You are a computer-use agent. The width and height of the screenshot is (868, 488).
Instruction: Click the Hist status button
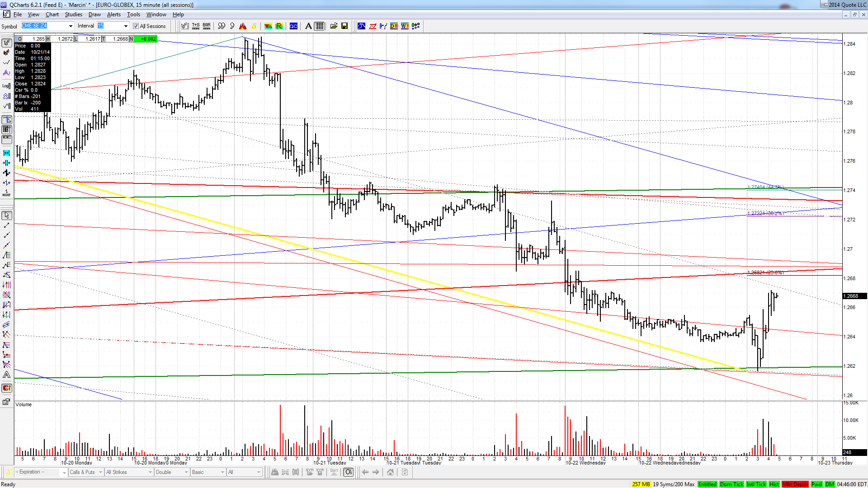774,484
